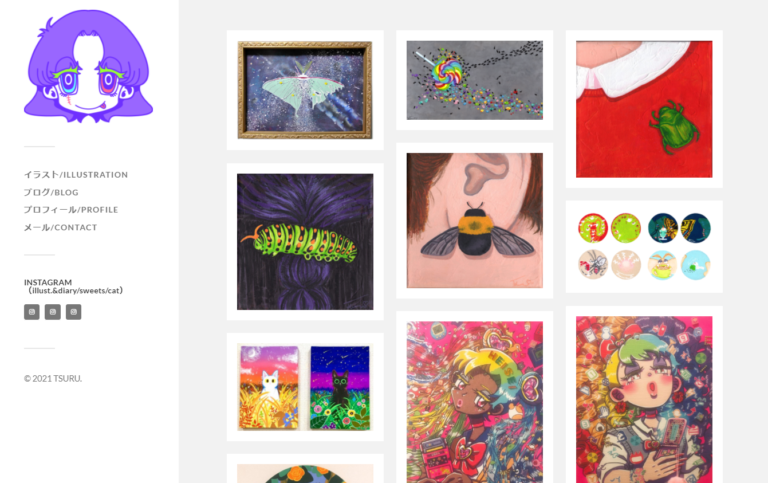Open the rainbow lollipop with ants artwork
The image size is (768, 483).
(475, 80)
